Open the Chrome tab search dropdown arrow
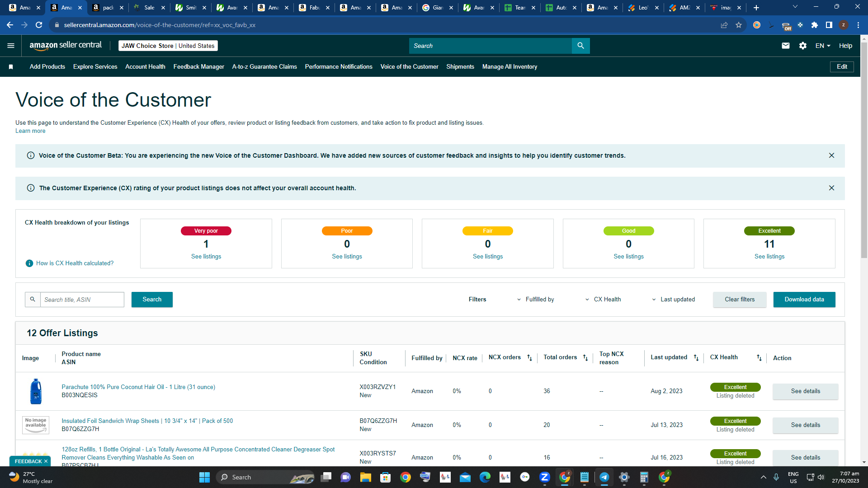The image size is (868, 488). [x=795, y=7]
